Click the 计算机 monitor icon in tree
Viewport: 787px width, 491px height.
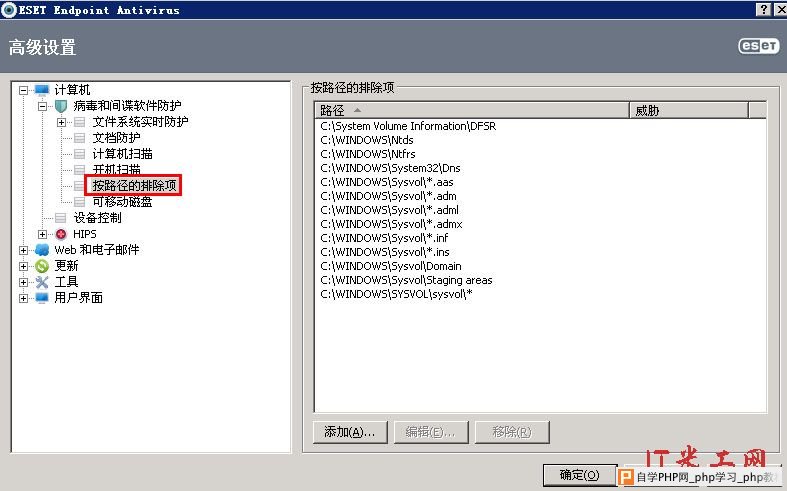(42, 90)
